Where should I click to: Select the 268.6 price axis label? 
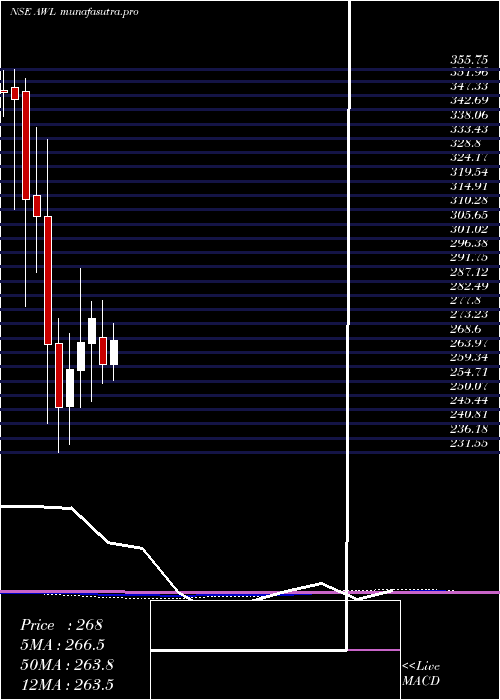coord(465,329)
